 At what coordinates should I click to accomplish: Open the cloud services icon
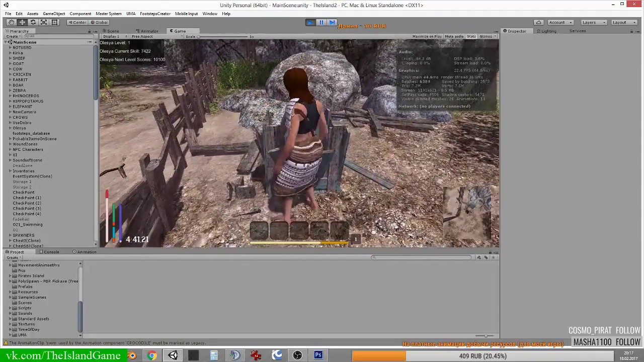point(538,22)
